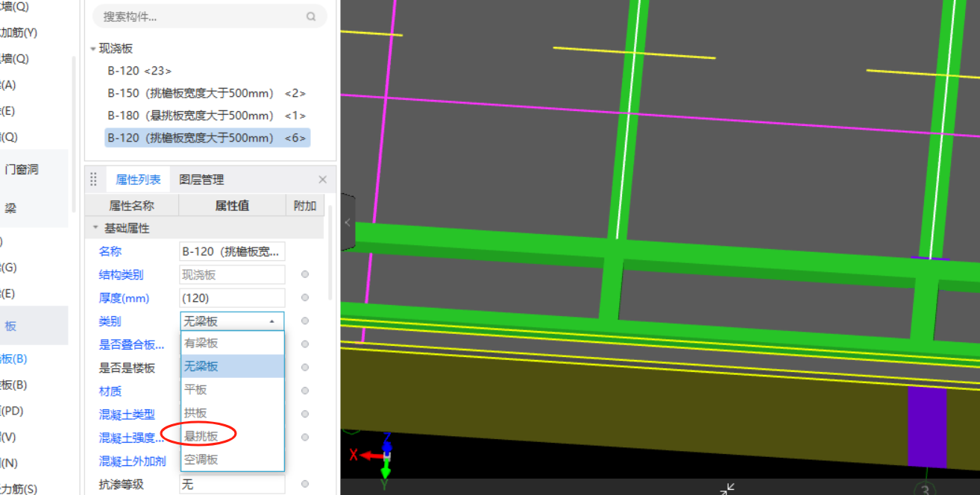This screenshot has height=495, width=980.
Task: Toggle 附加 option for 材质 row
Action: click(x=305, y=391)
